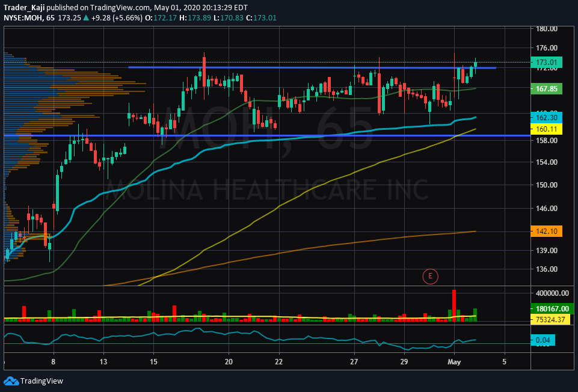Image resolution: width=578 pixels, height=392 pixels.
Task: Click the Trader_Kaji author name
Action: [24, 7]
